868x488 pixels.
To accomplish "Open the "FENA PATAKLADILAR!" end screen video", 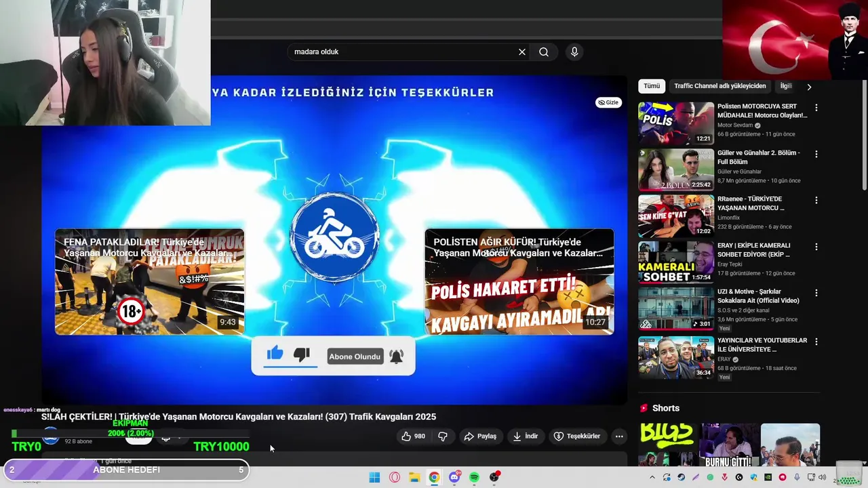I will click(x=149, y=281).
